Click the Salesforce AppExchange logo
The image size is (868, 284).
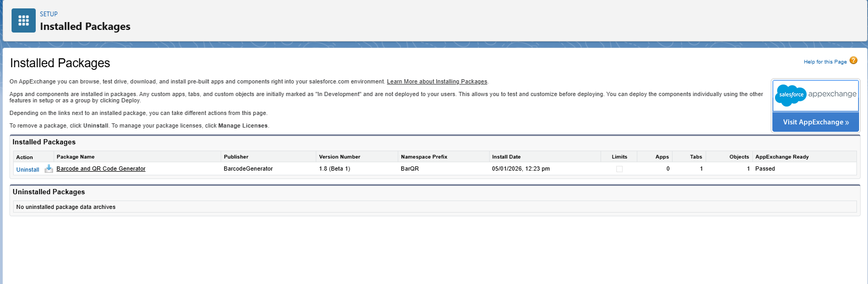point(815,95)
